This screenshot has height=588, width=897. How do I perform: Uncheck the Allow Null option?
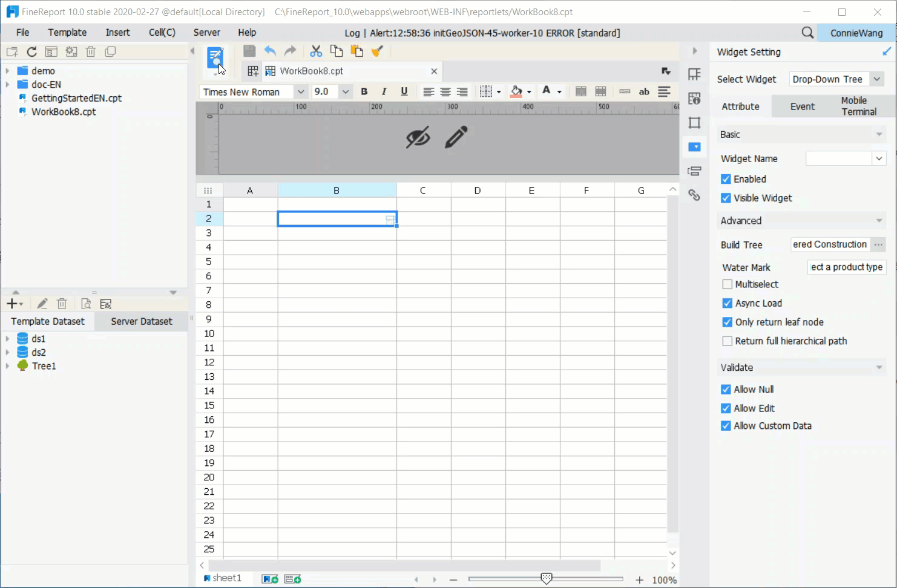pos(726,389)
